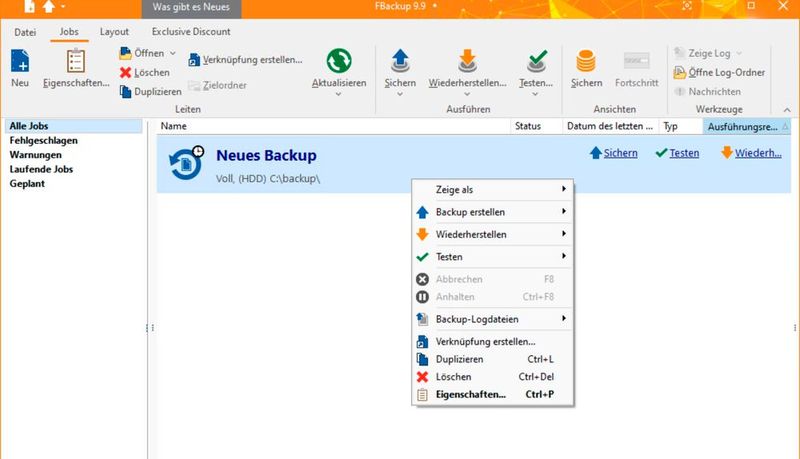Select Fehlgeschlagen filter in sidebar
The height and width of the screenshot is (459, 800).
(x=43, y=140)
